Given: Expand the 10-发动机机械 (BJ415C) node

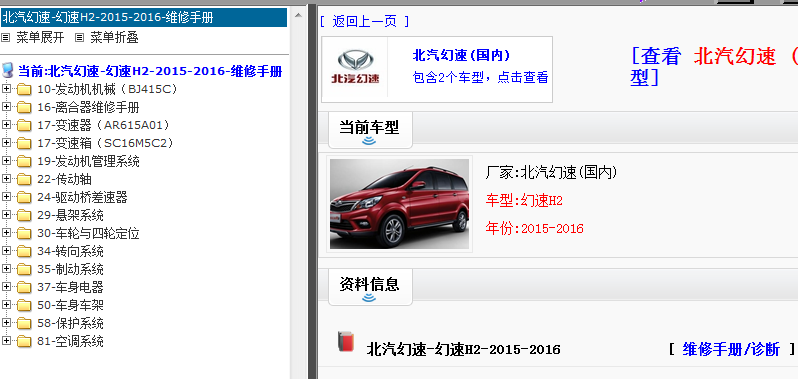Looking at the screenshot, I should [x=6, y=89].
